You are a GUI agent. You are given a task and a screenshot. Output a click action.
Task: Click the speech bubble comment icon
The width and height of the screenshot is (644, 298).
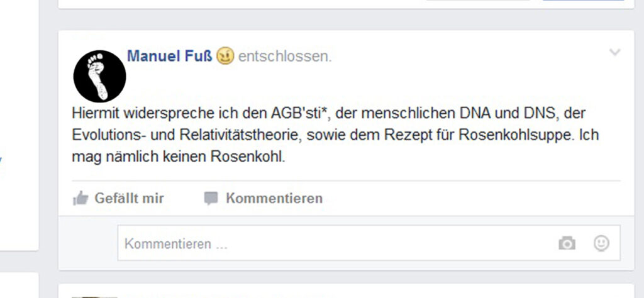pos(211,199)
